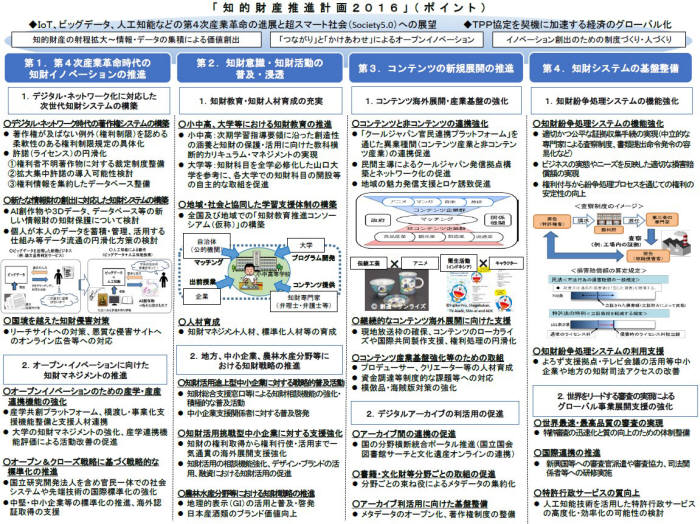Click the box "2. 地方、中小企業、農林水産分野等における知財戦略の推進"

click(x=259, y=360)
